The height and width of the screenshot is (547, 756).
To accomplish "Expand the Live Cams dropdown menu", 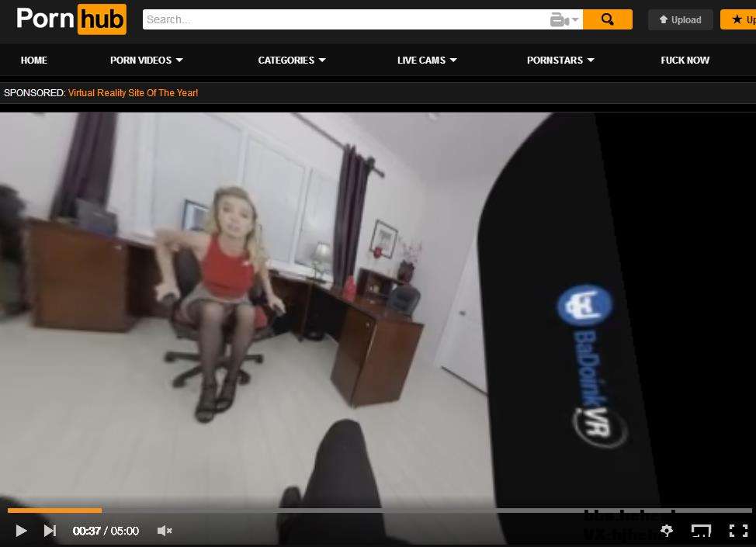I will (x=427, y=60).
